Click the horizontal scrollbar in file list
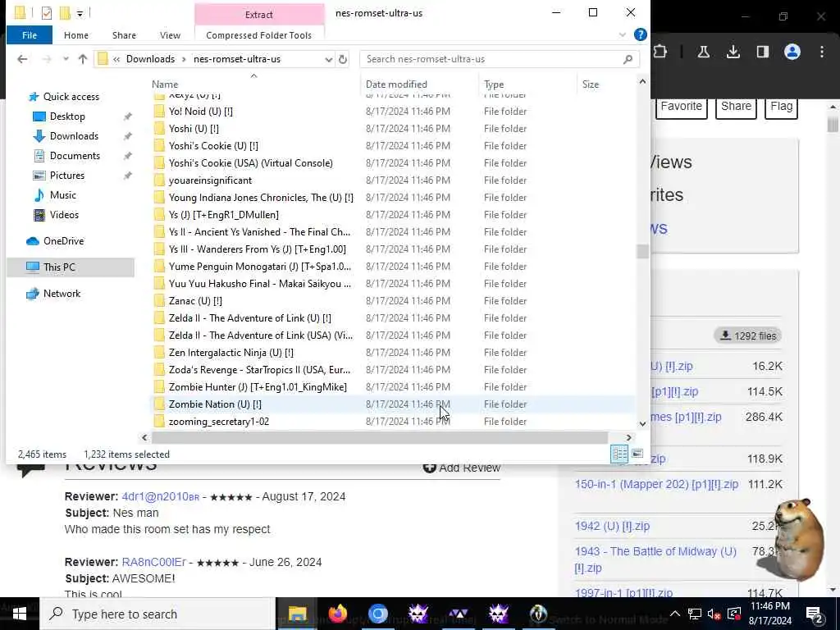This screenshot has width=840, height=630. (380, 438)
